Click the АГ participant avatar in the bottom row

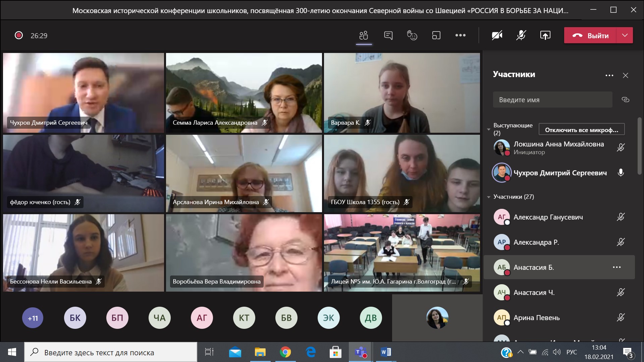pos(202,318)
